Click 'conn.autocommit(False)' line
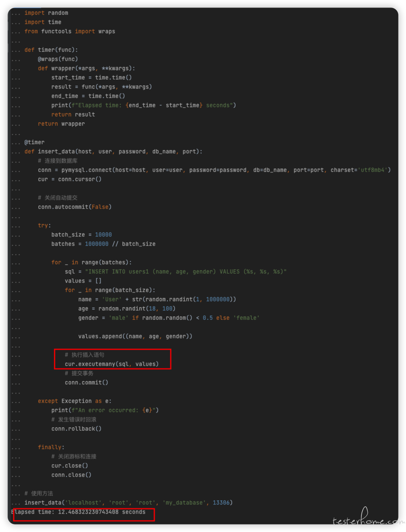 click(75, 207)
